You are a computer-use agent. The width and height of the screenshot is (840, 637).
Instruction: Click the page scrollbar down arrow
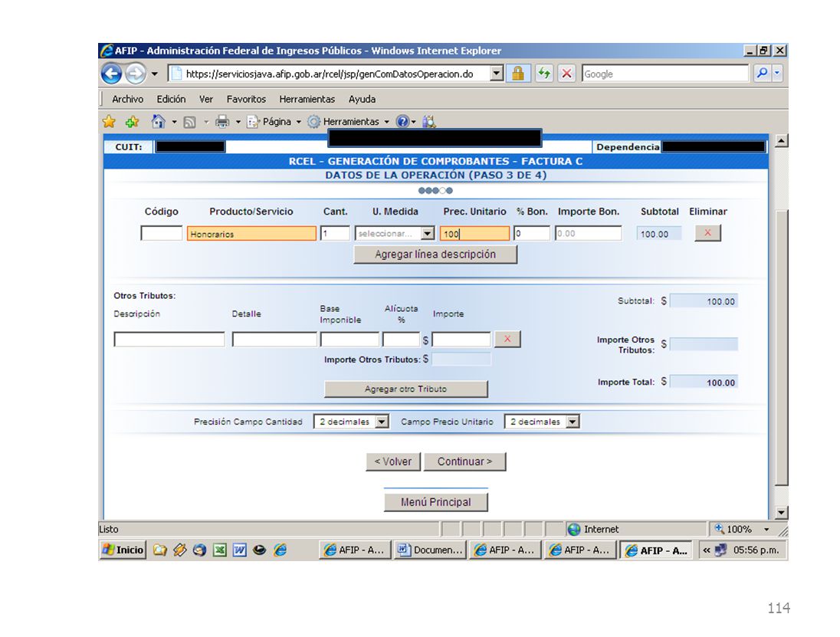(x=782, y=513)
